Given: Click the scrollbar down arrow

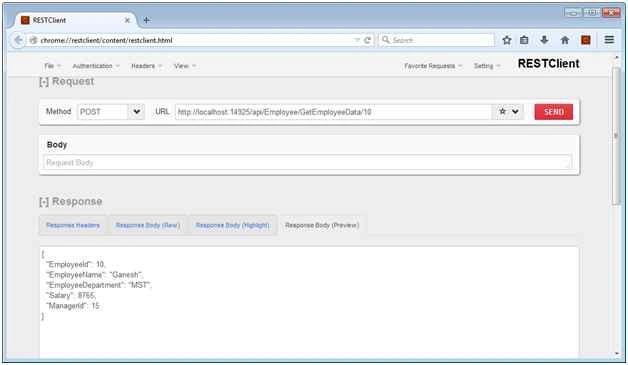Looking at the screenshot, I should pos(616,353).
